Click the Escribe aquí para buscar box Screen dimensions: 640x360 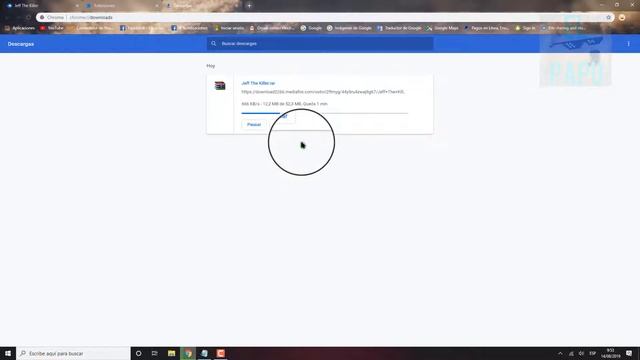[73, 353]
